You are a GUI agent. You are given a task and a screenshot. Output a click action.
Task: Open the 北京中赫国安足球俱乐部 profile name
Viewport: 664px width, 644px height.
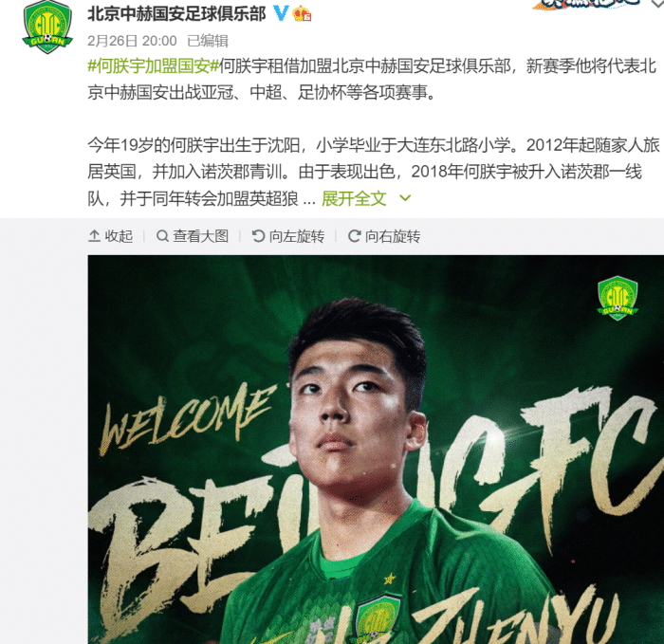177,14
